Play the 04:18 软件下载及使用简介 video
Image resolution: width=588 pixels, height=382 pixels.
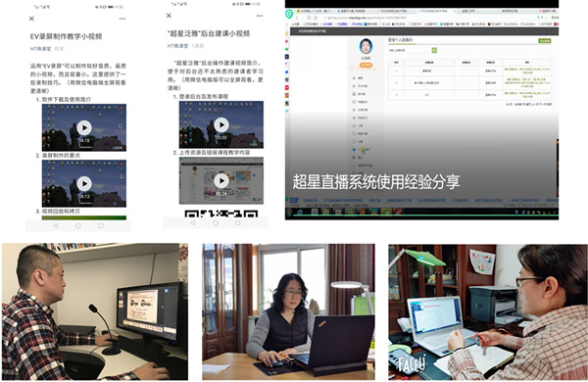click(x=84, y=128)
